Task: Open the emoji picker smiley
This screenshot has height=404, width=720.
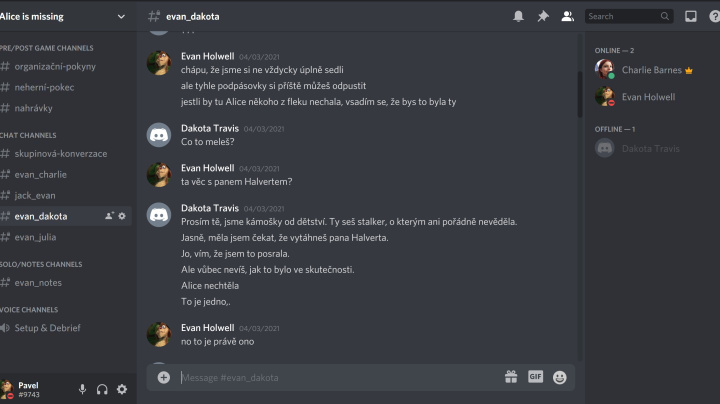Action: coord(559,377)
